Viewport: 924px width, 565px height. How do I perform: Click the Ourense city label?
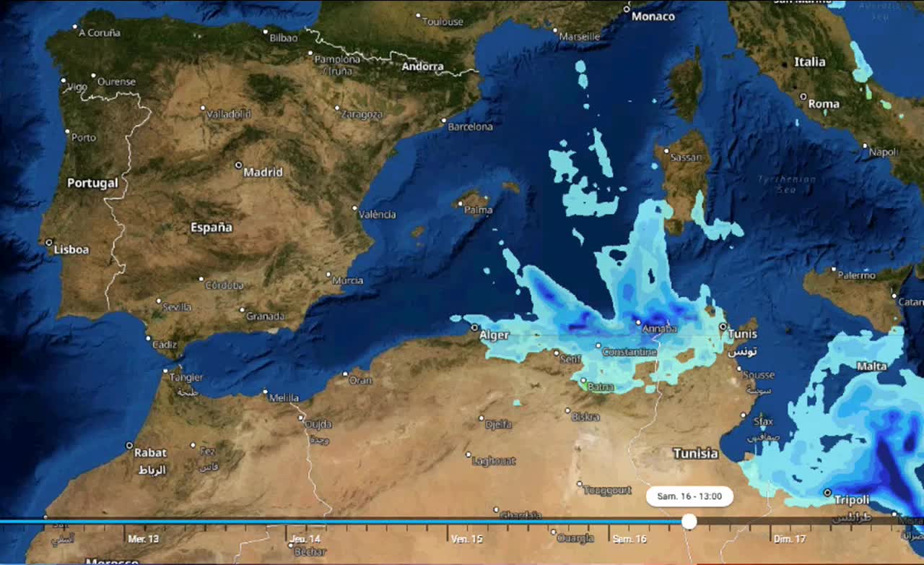coord(116,82)
